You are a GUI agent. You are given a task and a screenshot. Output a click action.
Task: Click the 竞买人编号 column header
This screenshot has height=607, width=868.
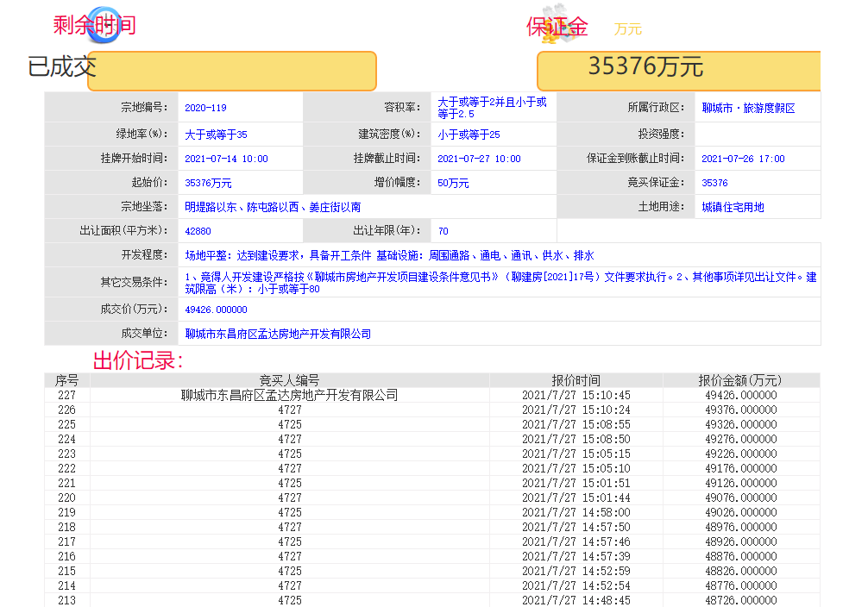(289, 380)
